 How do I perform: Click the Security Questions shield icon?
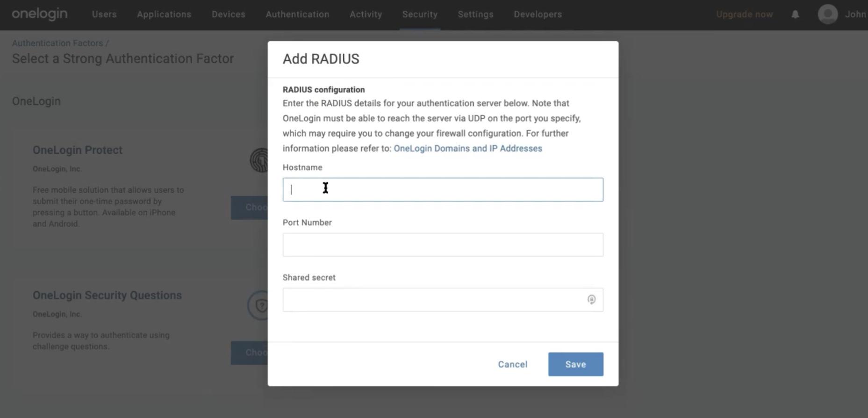(258, 306)
